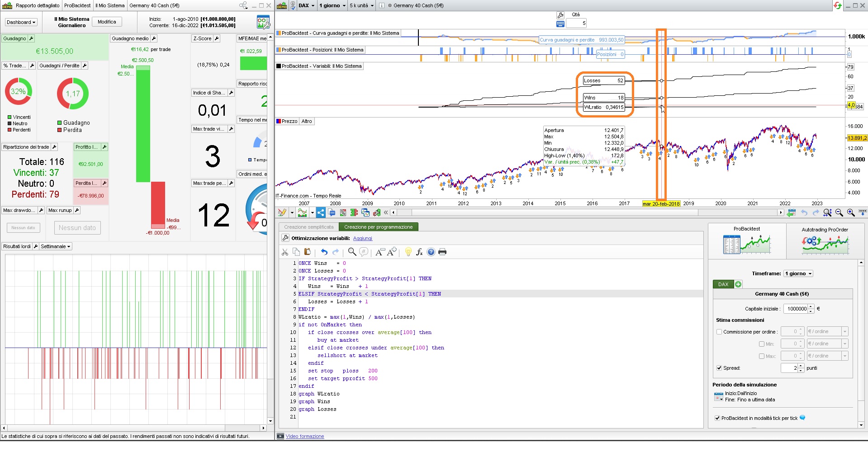The height and width of the screenshot is (466, 868).
Task: Open the search magnifier in code editor
Action: pos(352,252)
